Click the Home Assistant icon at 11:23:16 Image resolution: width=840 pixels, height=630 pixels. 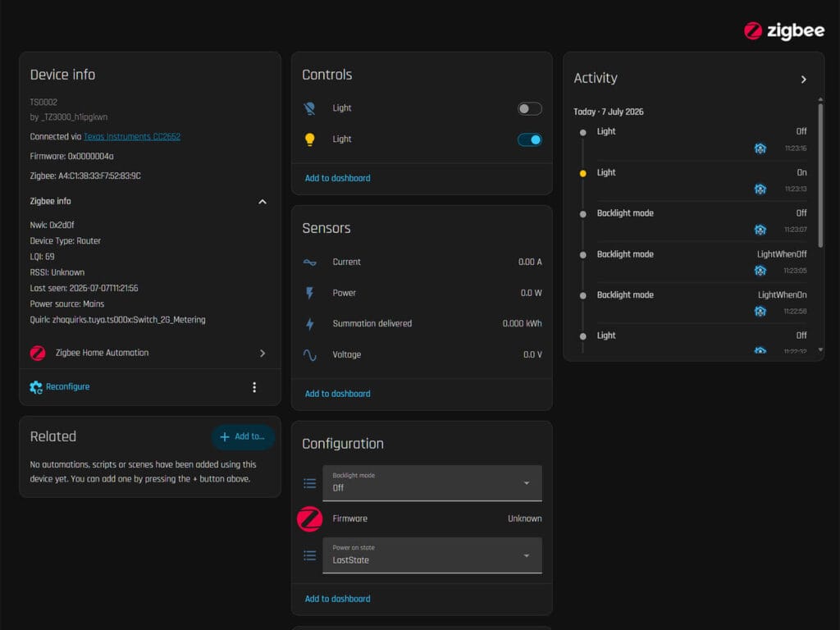(760, 148)
